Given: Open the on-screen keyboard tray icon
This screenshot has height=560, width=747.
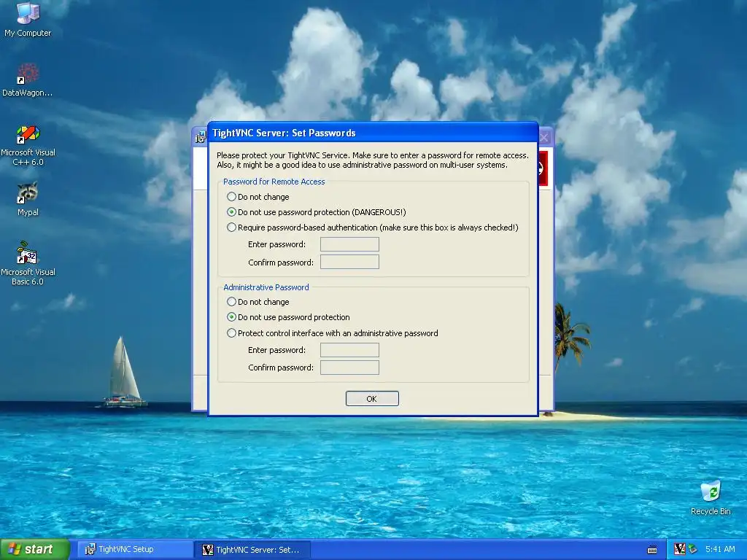Looking at the screenshot, I should click(x=652, y=550).
